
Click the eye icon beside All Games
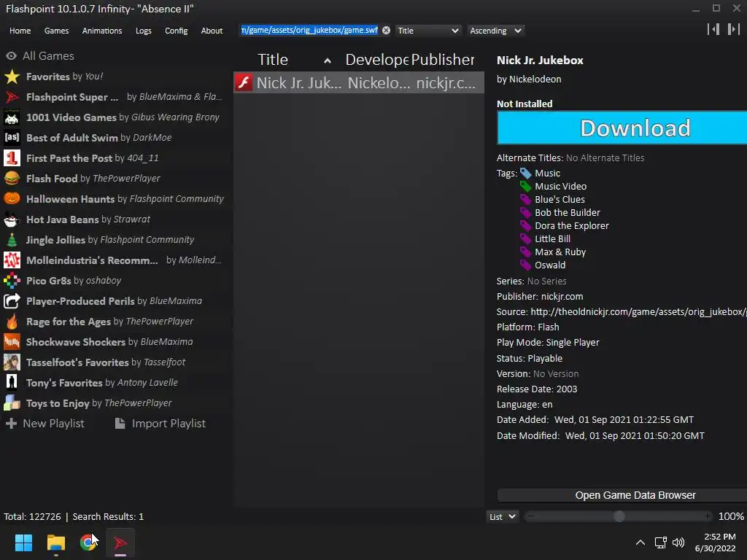coord(12,55)
